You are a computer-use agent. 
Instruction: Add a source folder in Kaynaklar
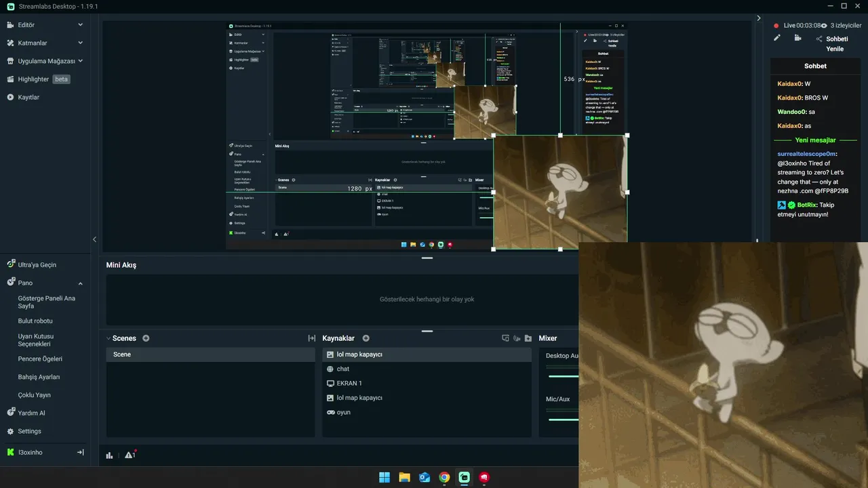[x=528, y=338]
